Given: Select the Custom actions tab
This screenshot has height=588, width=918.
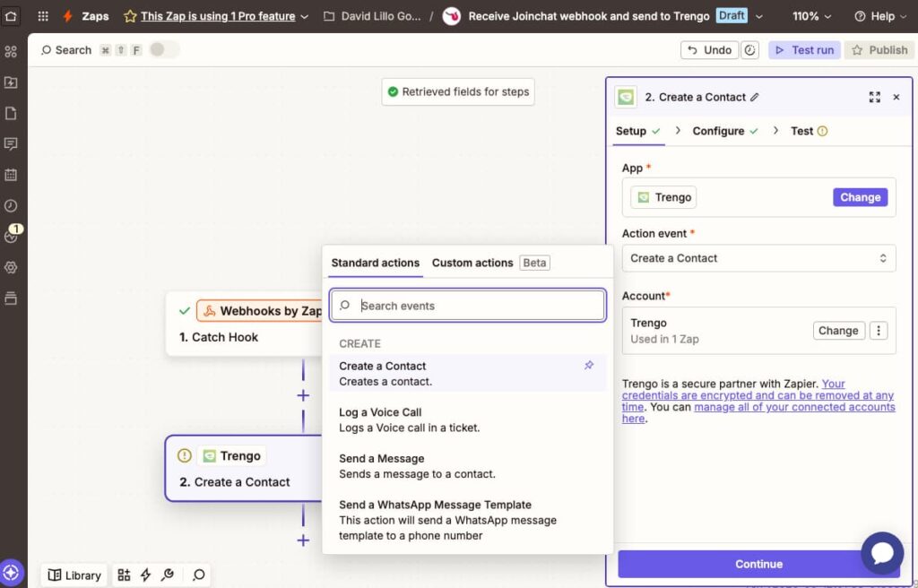Looking at the screenshot, I should (490, 263).
